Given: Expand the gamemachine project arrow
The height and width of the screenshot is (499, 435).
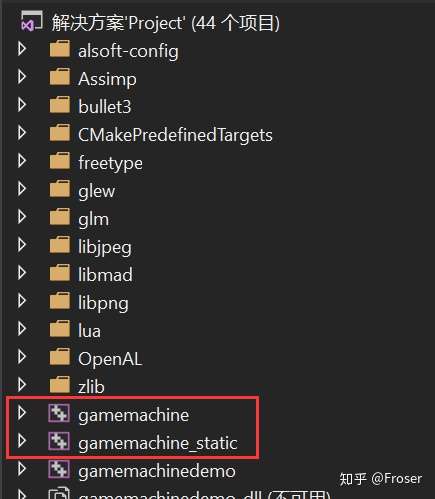Looking at the screenshot, I should coord(22,413).
